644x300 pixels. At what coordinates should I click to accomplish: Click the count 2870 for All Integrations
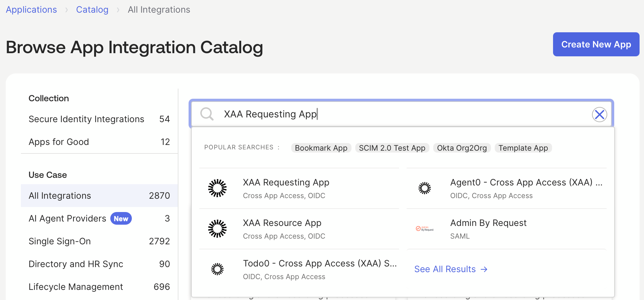click(x=159, y=196)
